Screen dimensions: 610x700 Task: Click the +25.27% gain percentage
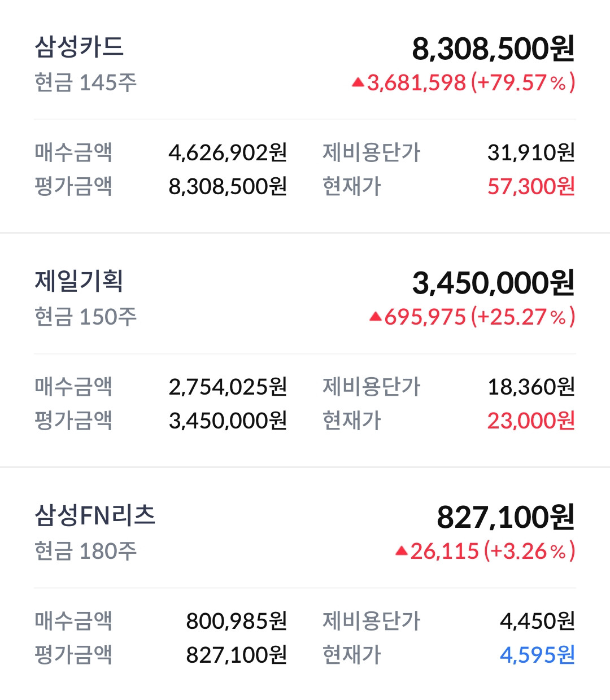tap(522, 317)
